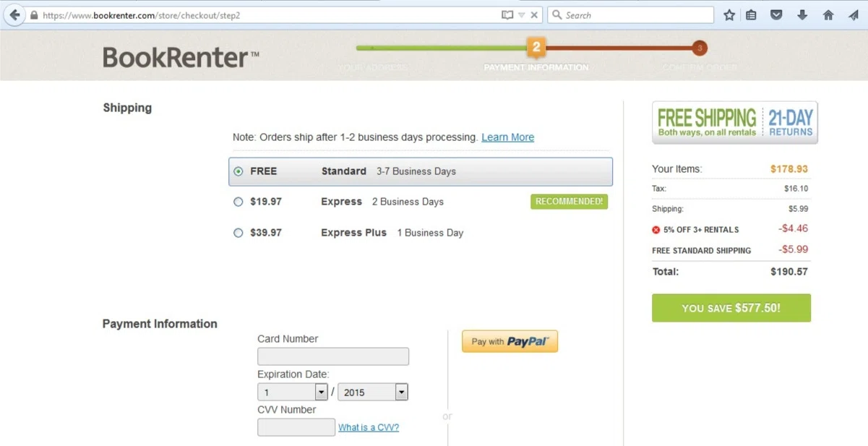Remove the 5% OFF 3+ Rentals discount
The width and height of the screenshot is (868, 446).
[656, 230]
